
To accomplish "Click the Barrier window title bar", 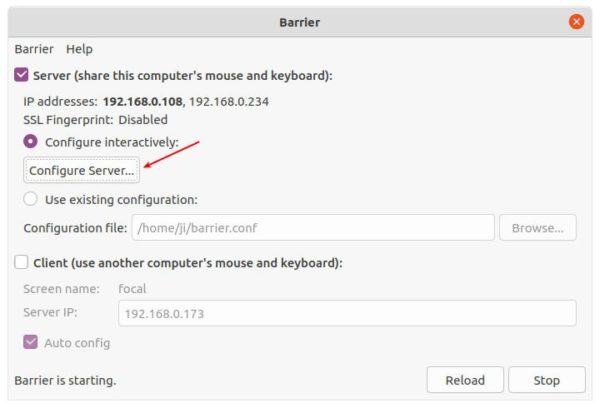I will [x=300, y=22].
